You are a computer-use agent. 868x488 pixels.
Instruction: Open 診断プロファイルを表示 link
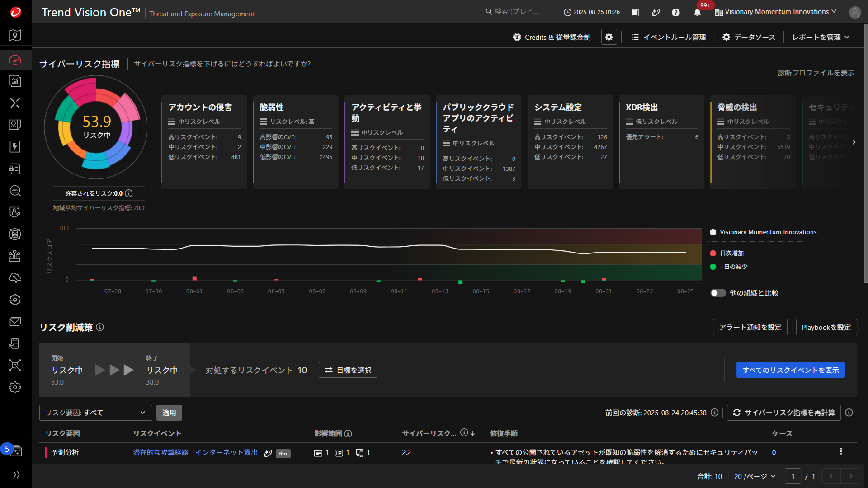(816, 73)
